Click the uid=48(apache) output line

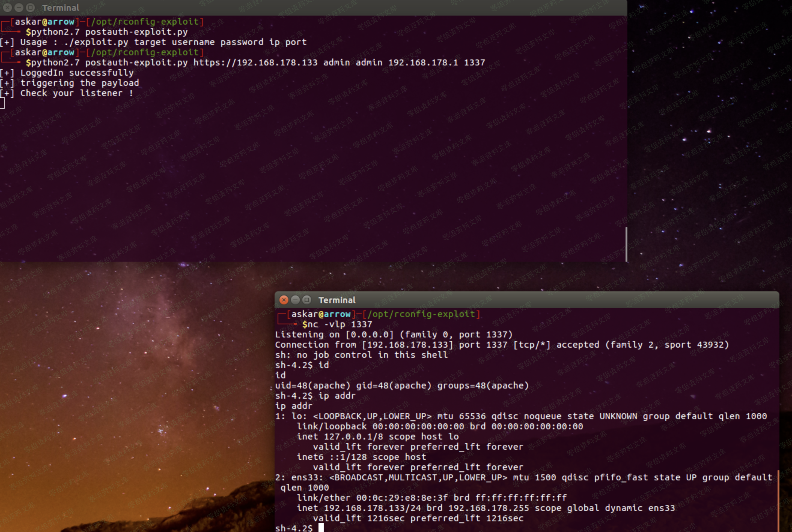click(402, 386)
